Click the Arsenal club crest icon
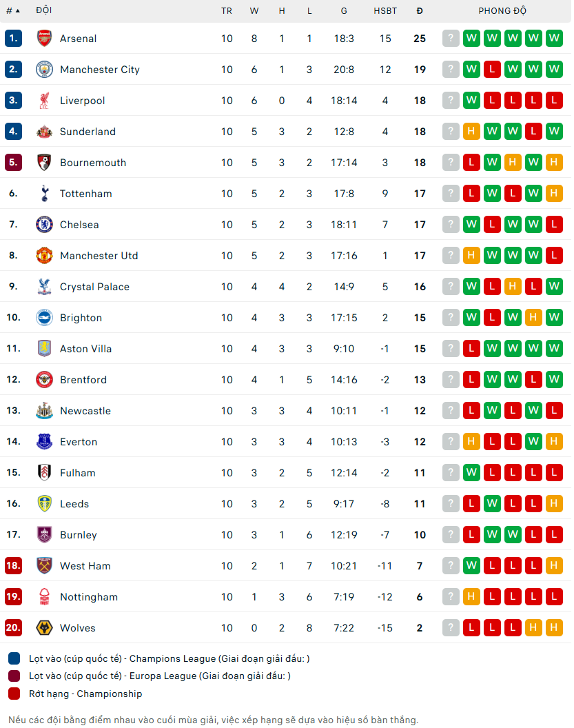 [44, 39]
